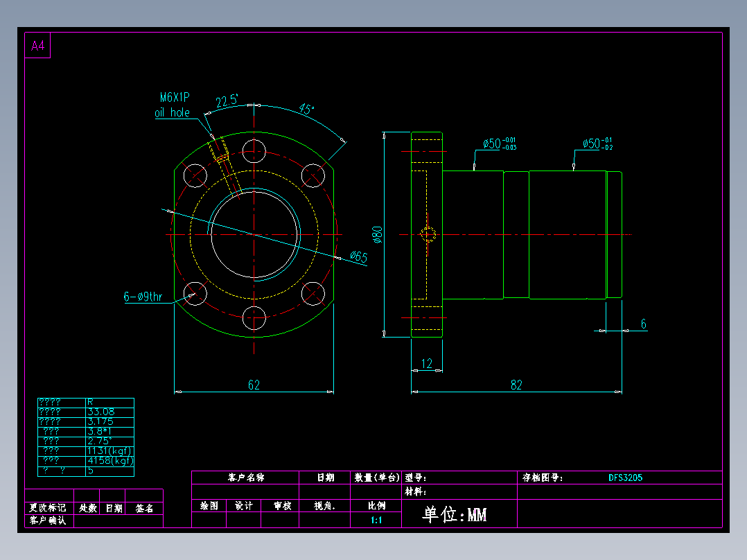Select the 型号: field label
This screenshot has width=747, height=560.
pos(416,478)
